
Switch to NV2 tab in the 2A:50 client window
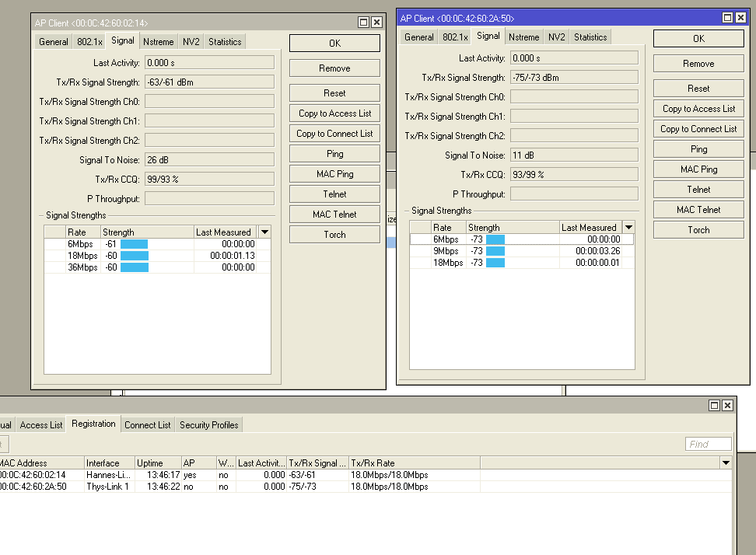coord(556,37)
